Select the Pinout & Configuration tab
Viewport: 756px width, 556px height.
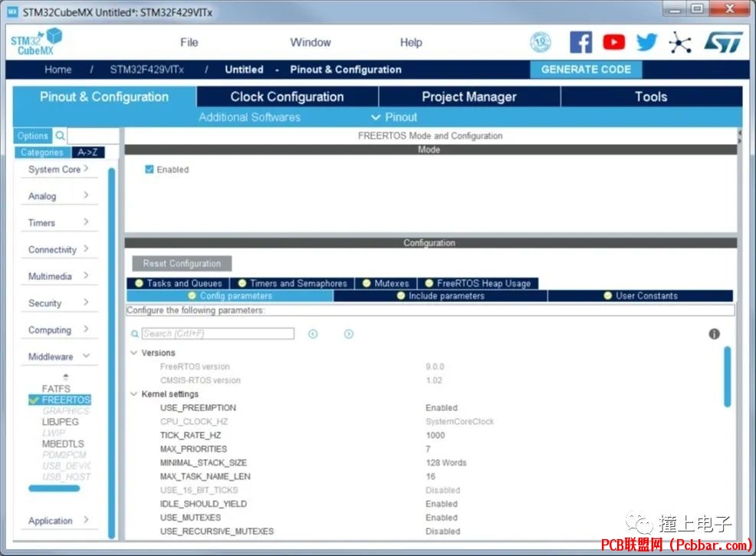point(104,97)
